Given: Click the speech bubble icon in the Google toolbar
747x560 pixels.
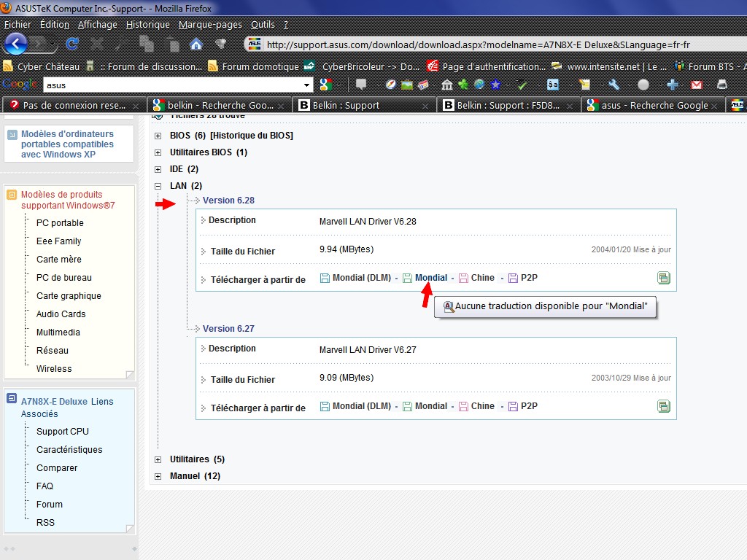Looking at the screenshot, I should pyautogui.click(x=361, y=85).
